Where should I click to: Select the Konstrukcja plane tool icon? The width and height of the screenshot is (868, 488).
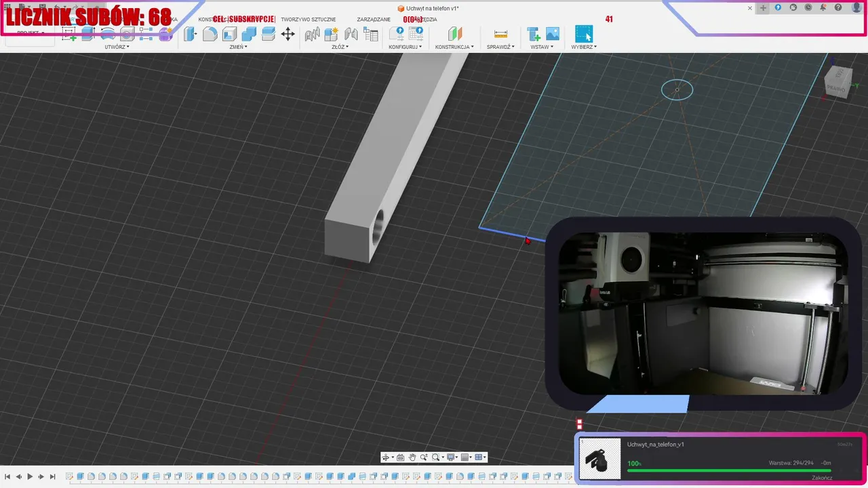point(455,34)
